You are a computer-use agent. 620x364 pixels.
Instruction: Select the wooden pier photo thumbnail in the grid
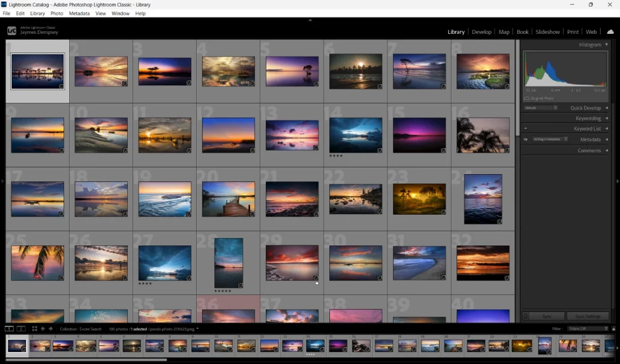point(228,199)
